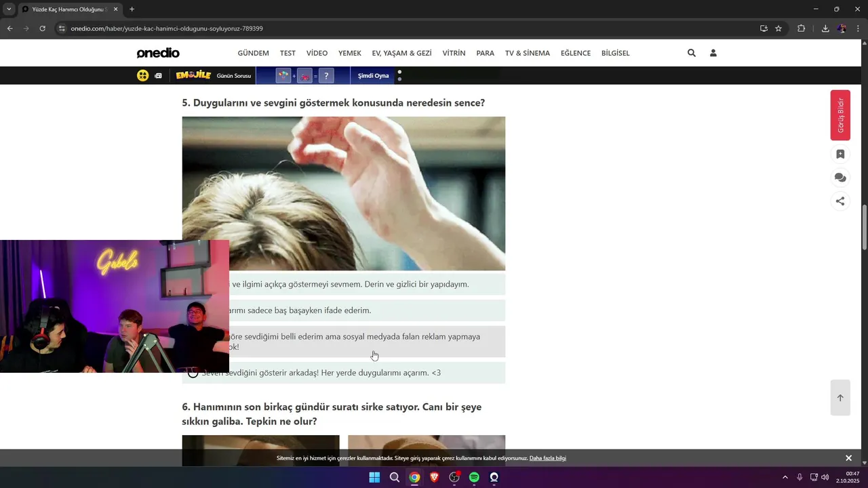Viewport: 868px width, 488px height.
Task: Click the left image under question 6
Action: click(x=260, y=451)
